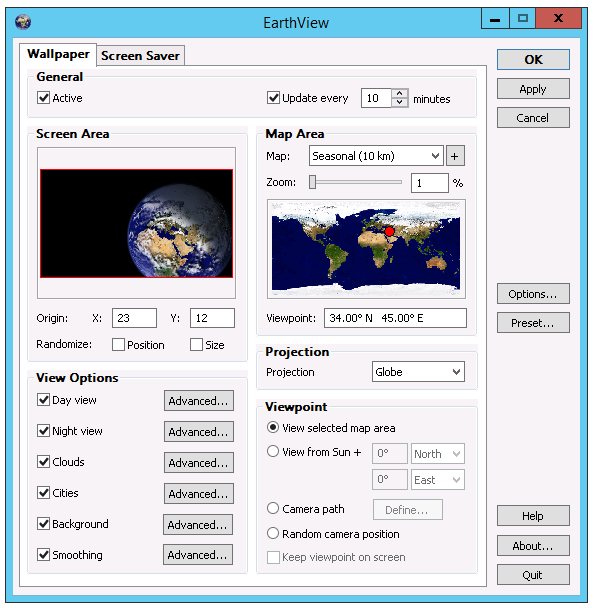594x608 pixels.
Task: Click the Origin X input field
Action: point(135,318)
